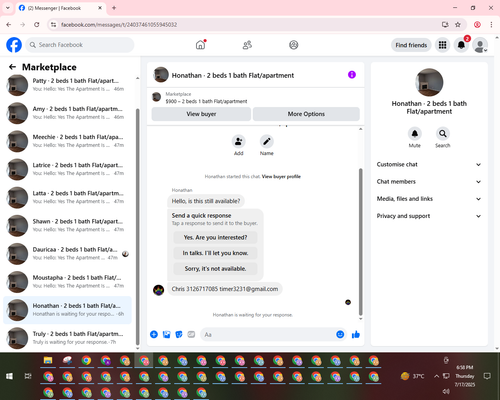Send a thumbs-up like

point(356,334)
